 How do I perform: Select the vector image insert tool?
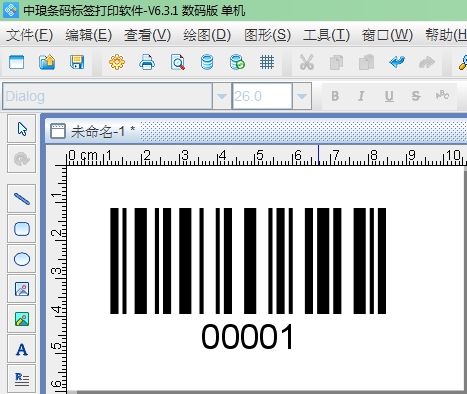click(x=22, y=289)
